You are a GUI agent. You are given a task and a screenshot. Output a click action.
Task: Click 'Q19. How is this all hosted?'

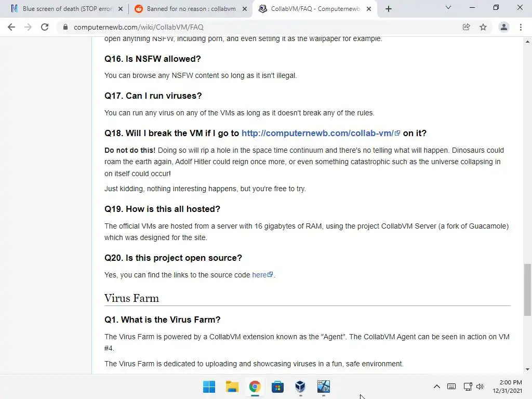point(162,209)
